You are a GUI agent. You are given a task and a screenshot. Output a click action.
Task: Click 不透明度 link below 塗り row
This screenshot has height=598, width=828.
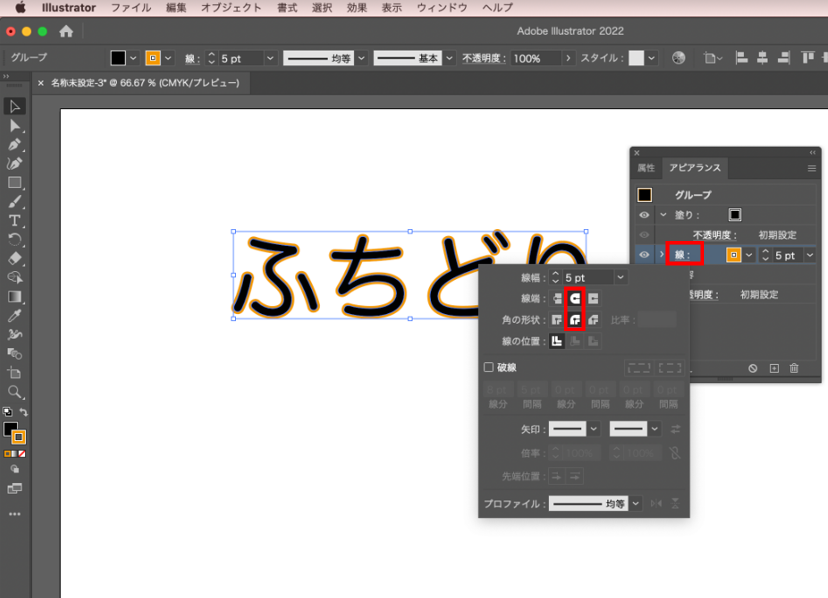click(714, 235)
